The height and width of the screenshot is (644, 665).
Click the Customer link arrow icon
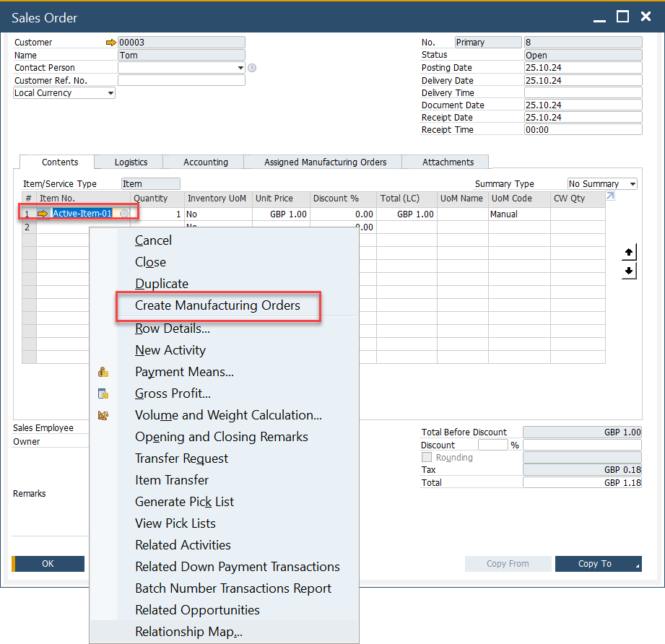pyautogui.click(x=110, y=43)
